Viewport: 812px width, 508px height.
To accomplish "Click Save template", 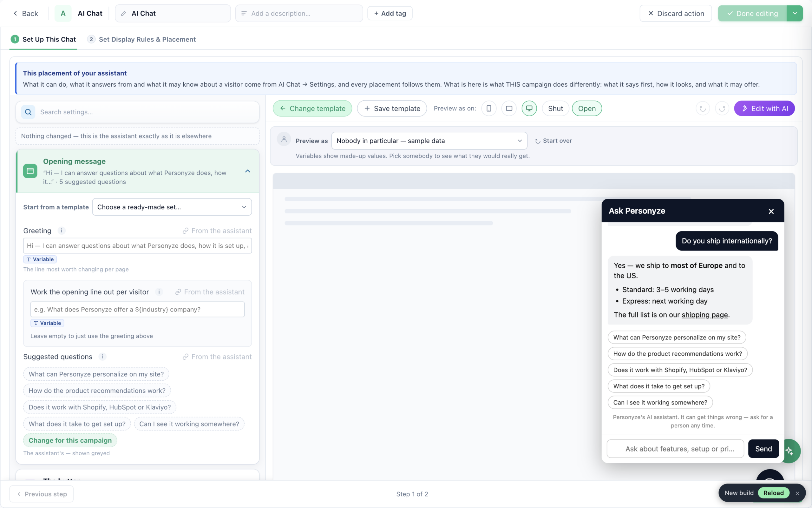I will [x=392, y=109].
